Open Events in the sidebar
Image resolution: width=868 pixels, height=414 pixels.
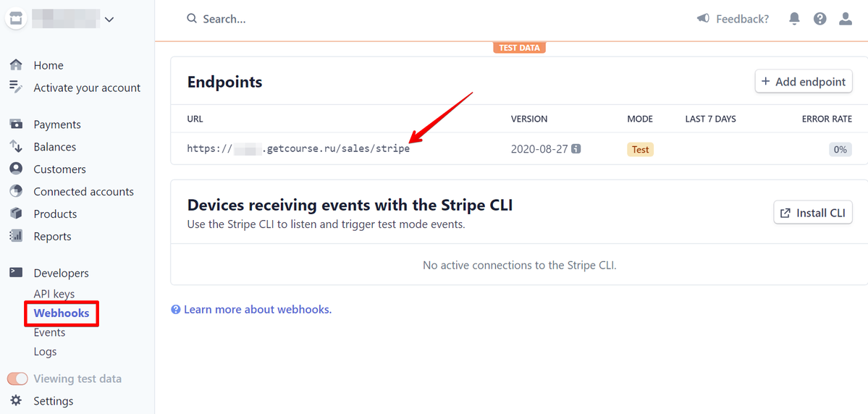point(49,332)
